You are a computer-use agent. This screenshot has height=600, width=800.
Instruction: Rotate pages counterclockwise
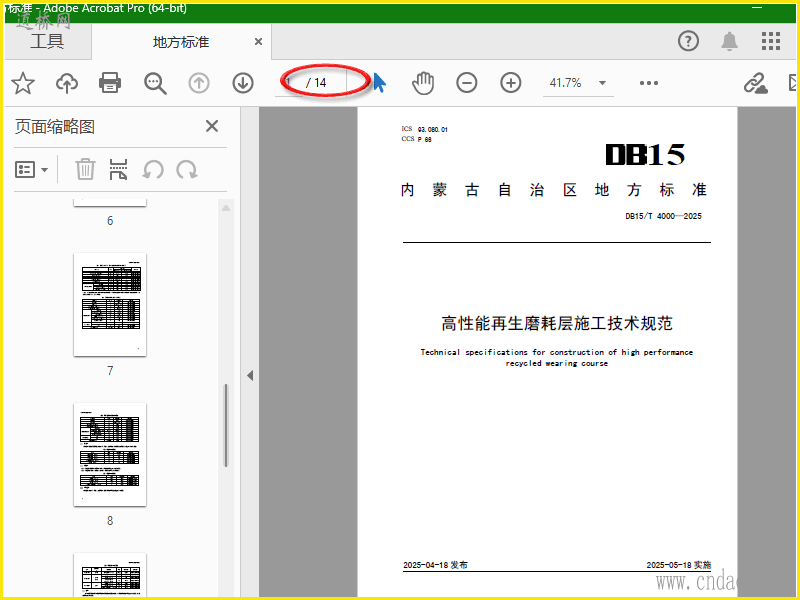tap(153, 169)
